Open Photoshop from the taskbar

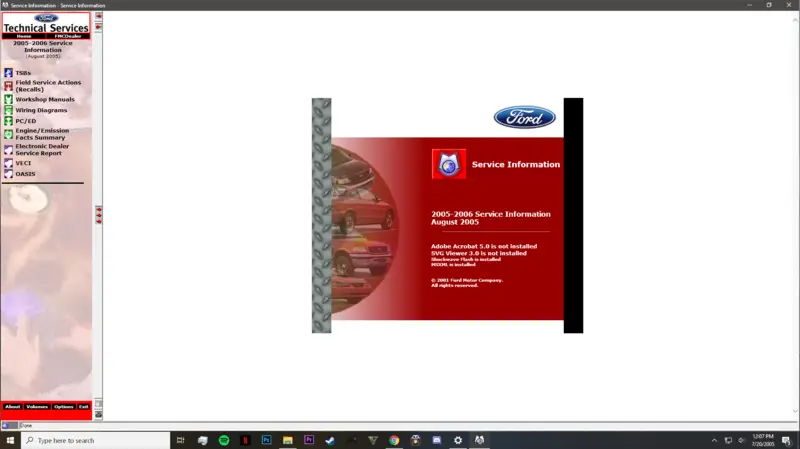pos(266,440)
